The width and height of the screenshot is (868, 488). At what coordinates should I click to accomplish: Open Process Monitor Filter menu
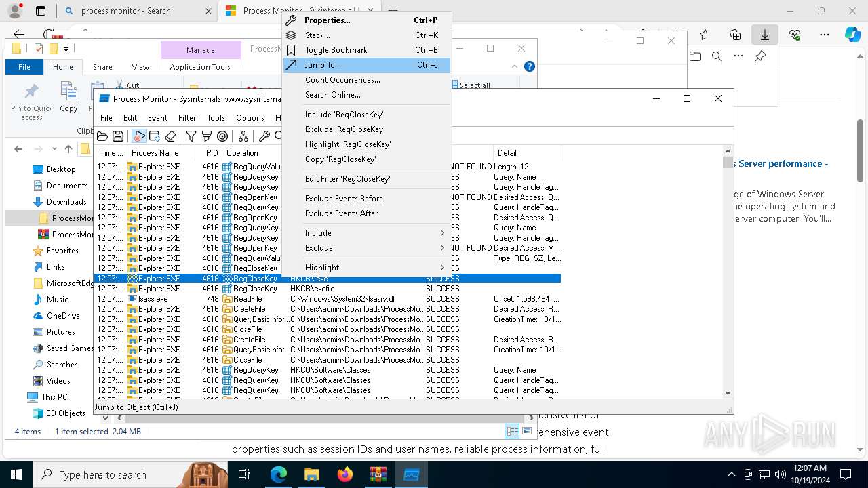pyautogui.click(x=187, y=118)
